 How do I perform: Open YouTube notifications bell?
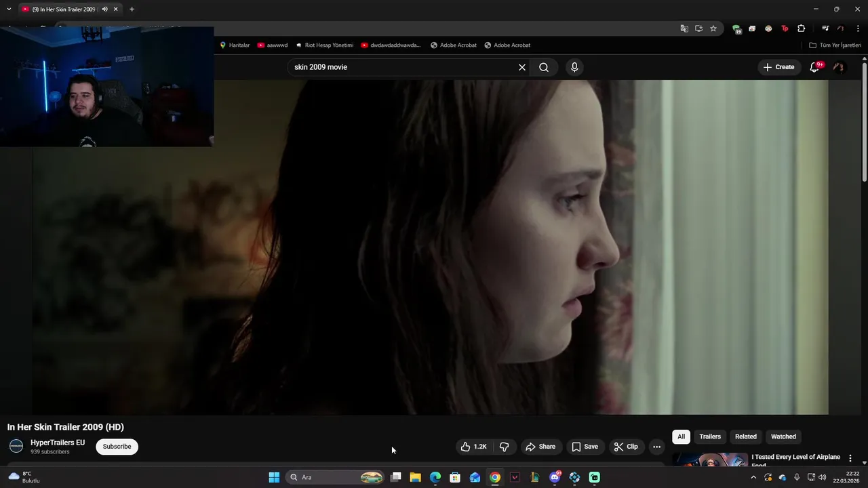(x=814, y=67)
